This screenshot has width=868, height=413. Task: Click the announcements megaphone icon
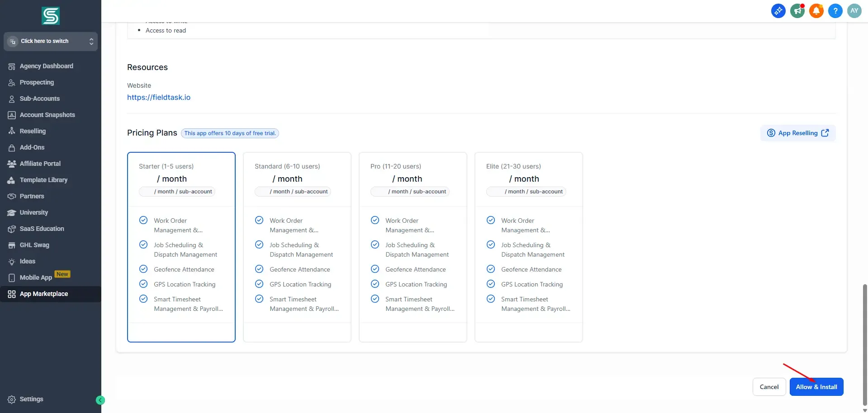[797, 11]
